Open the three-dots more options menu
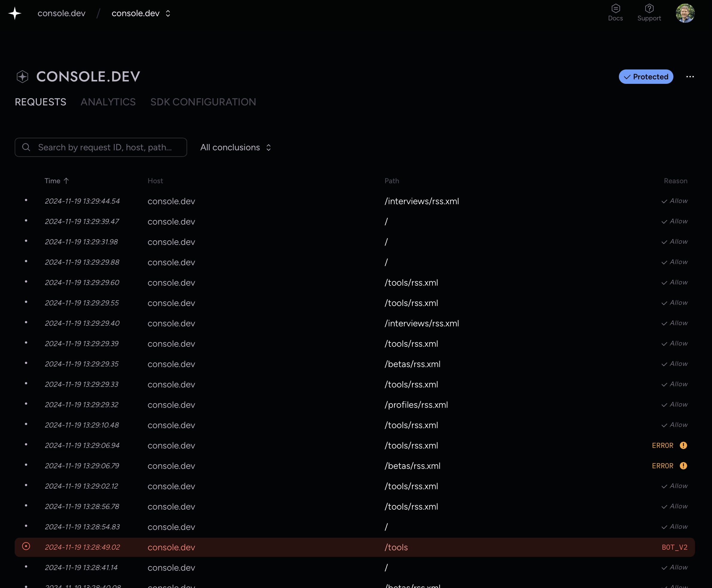 690,77
